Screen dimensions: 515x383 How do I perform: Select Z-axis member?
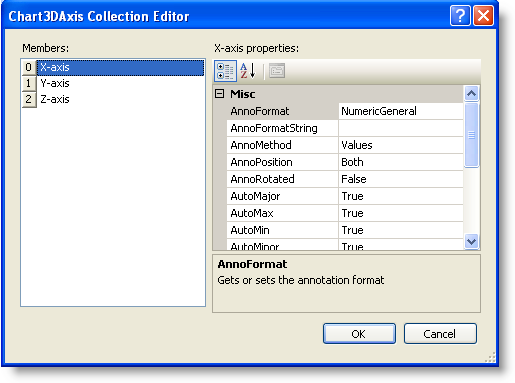tap(55, 99)
